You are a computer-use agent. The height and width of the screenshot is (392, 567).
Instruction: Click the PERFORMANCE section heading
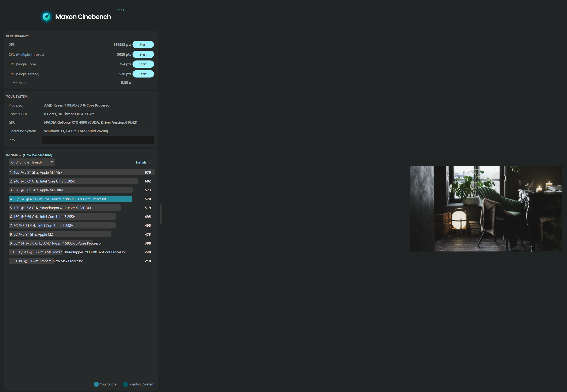[x=18, y=36]
